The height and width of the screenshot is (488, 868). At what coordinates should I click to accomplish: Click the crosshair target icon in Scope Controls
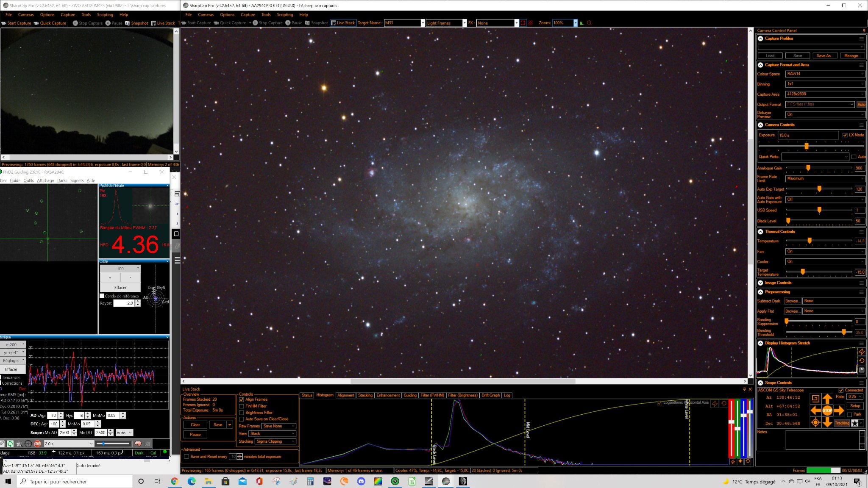pos(815,422)
